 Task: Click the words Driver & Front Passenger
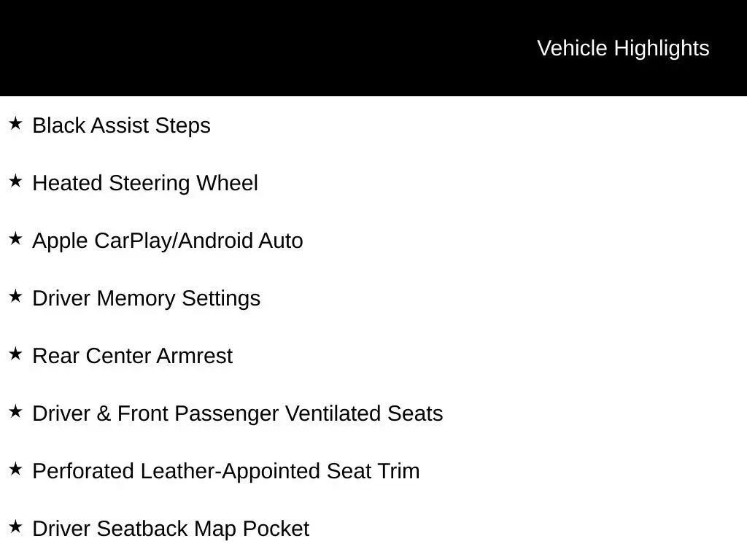point(155,413)
